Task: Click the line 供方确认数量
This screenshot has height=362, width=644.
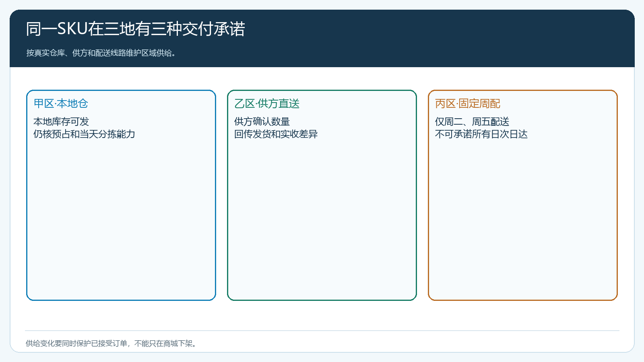Action: coord(262,121)
